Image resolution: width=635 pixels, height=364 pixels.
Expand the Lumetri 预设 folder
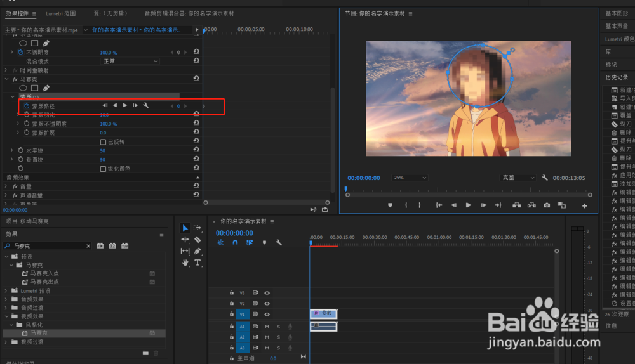[x=6, y=291]
